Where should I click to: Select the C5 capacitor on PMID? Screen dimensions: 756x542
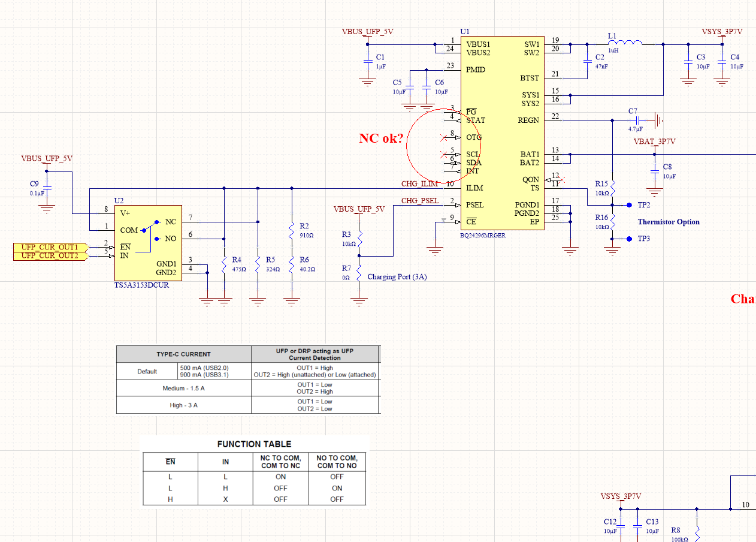tap(410, 87)
